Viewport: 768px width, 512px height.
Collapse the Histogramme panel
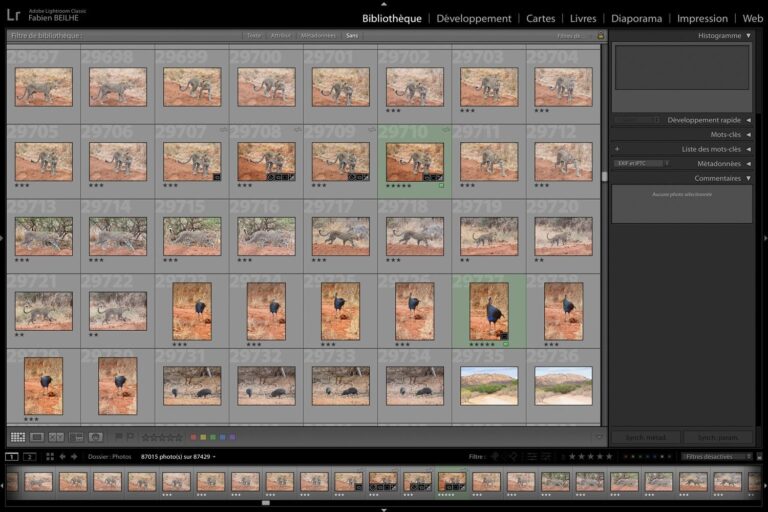click(x=748, y=35)
